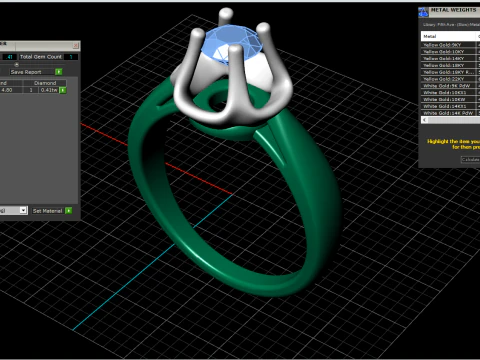Click the Diamond column header
The width and height of the screenshot is (480, 360).
tap(45, 83)
